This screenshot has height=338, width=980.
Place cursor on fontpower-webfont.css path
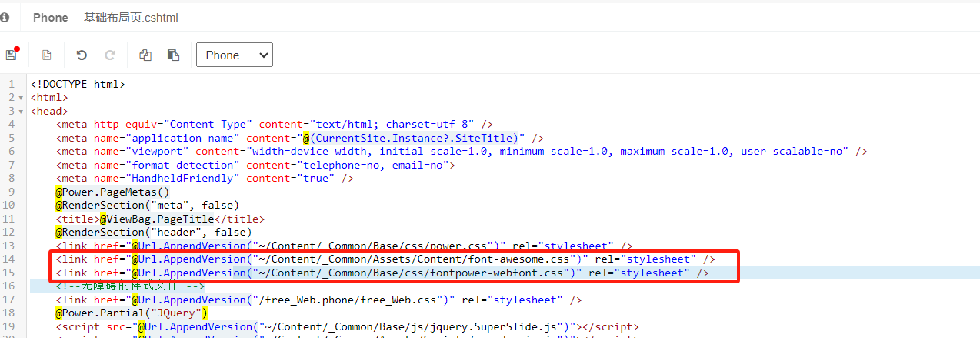(x=414, y=273)
